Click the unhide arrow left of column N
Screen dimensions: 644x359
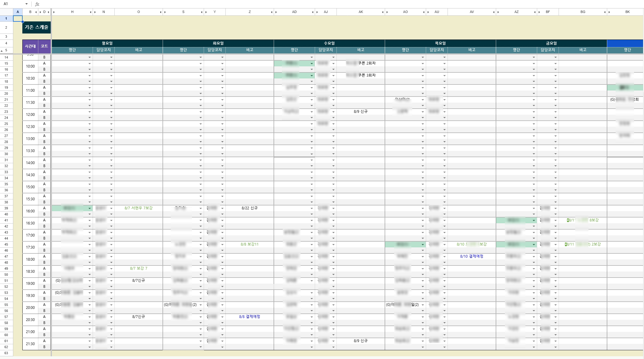coord(95,12)
